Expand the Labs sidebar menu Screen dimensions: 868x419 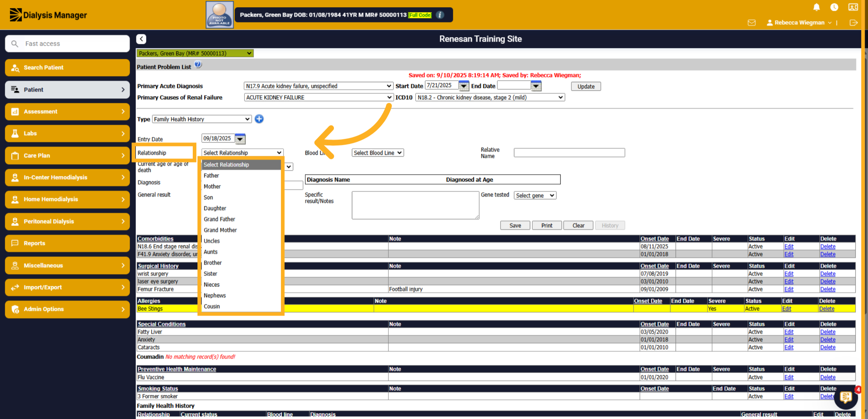click(x=67, y=133)
